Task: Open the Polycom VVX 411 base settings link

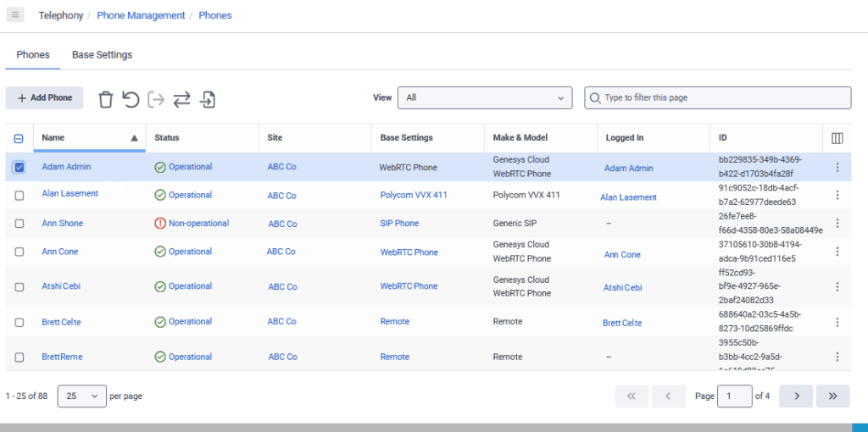Action: 414,195
